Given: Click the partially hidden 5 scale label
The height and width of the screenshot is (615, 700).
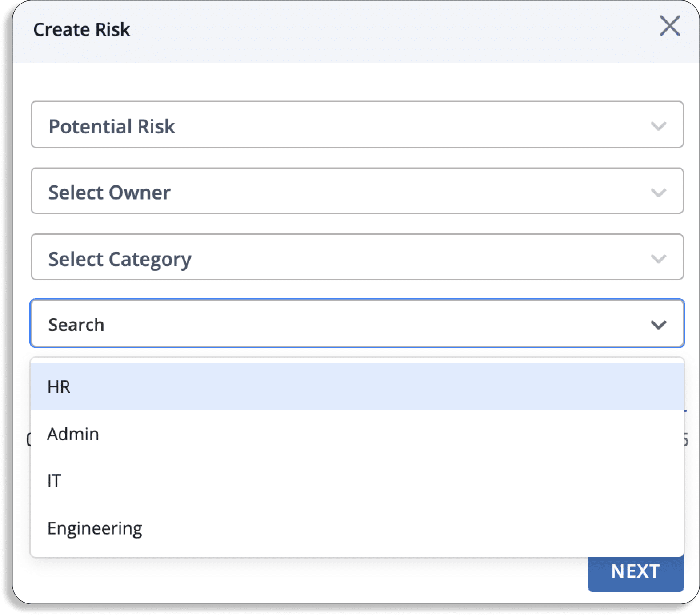Looking at the screenshot, I should 686,440.
